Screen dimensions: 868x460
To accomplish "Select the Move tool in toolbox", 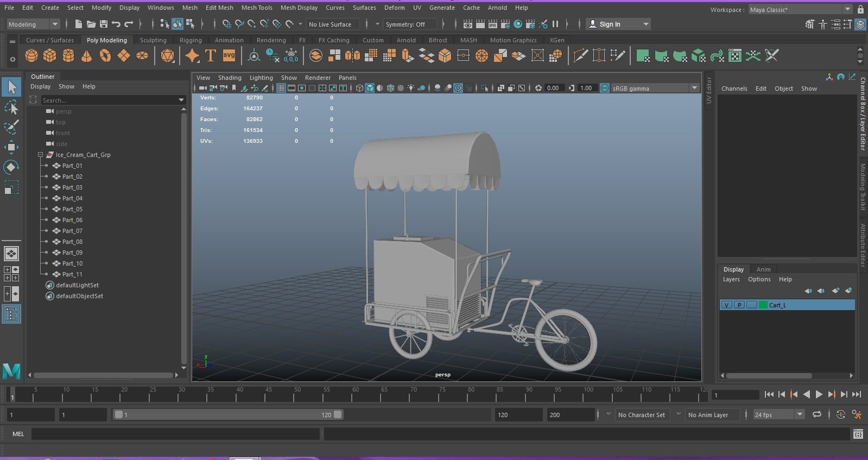I will (11, 147).
